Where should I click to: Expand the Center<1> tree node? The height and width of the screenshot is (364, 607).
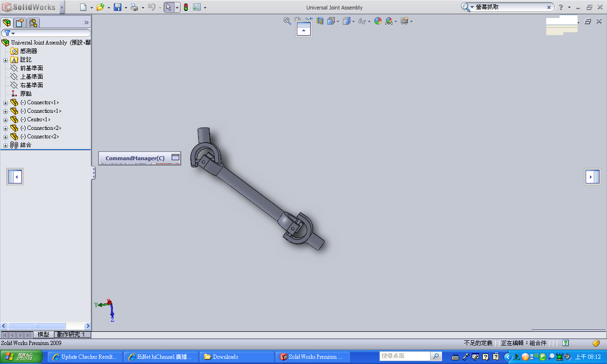tap(6, 120)
